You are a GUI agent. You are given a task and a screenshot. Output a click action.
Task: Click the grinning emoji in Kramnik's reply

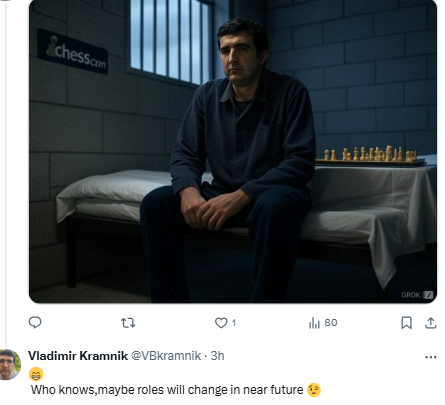click(36, 374)
